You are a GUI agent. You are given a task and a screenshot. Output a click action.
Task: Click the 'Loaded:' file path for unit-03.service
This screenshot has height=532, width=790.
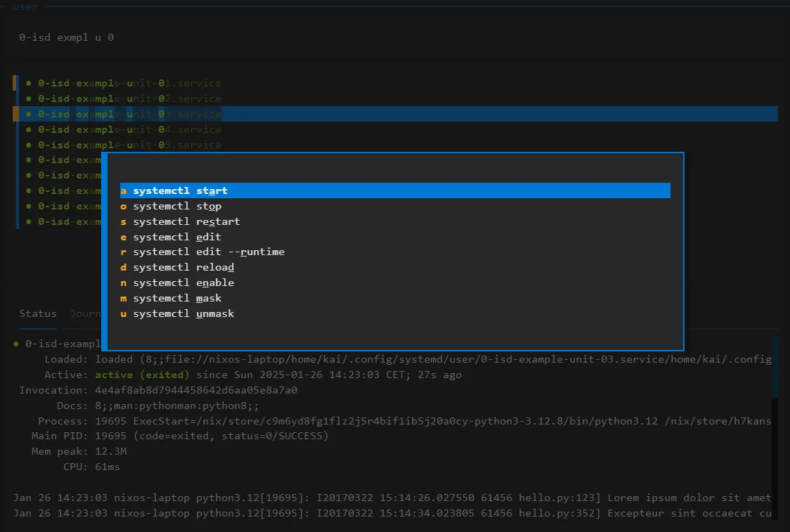pyautogui.click(x=433, y=359)
